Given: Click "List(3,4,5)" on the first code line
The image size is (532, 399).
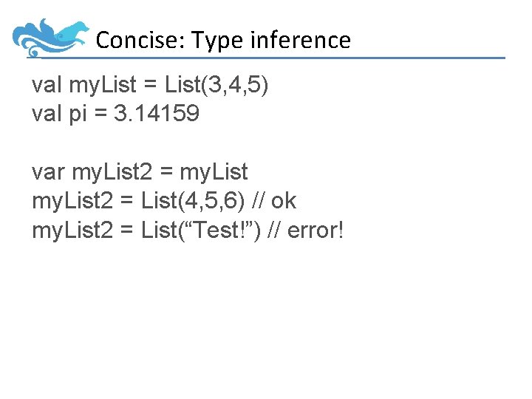Looking at the screenshot, I should (217, 86).
